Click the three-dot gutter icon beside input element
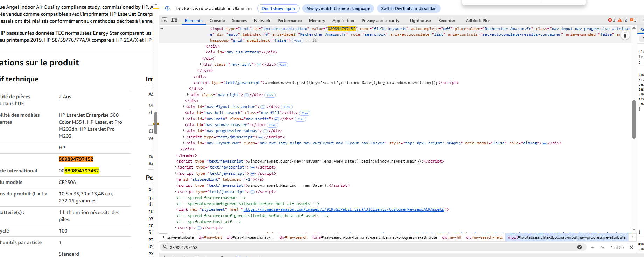This screenshot has width=644, height=257. [161, 28]
